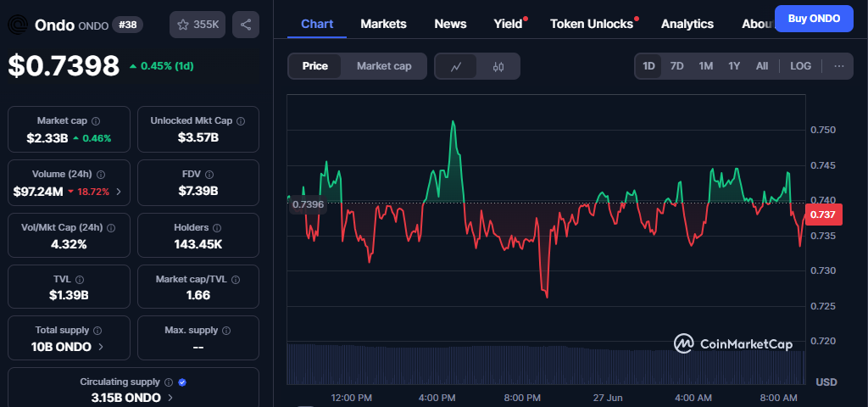Select the Market cap toggle
Viewport: 868px width, 407px height.
click(384, 66)
